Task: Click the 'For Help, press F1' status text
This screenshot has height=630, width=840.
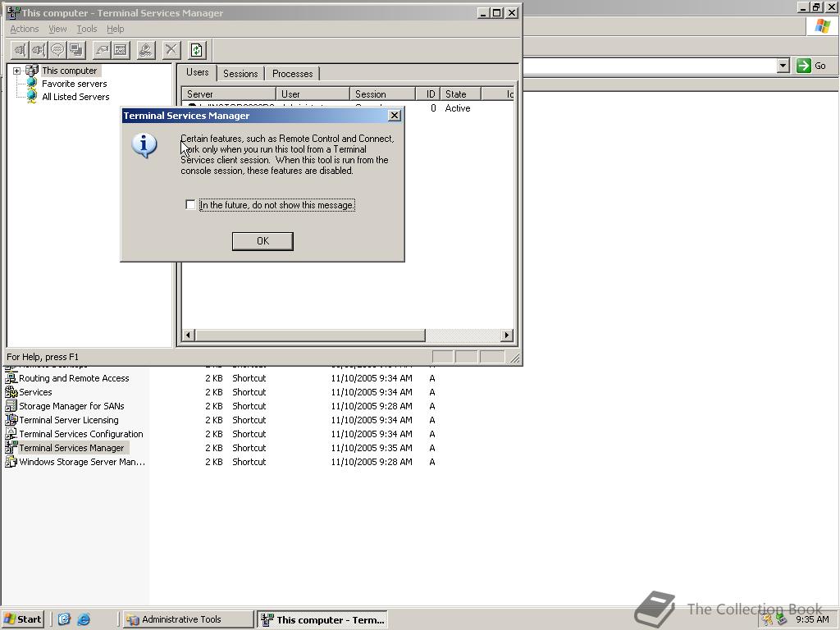Action: [43, 357]
